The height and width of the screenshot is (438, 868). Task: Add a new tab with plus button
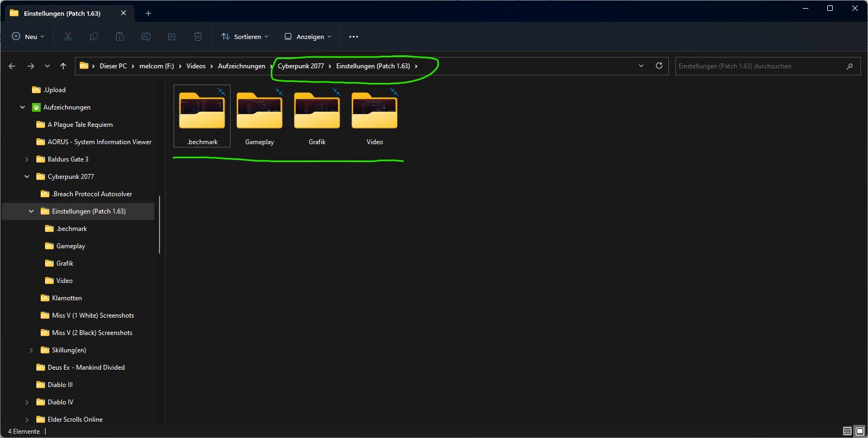pos(148,13)
